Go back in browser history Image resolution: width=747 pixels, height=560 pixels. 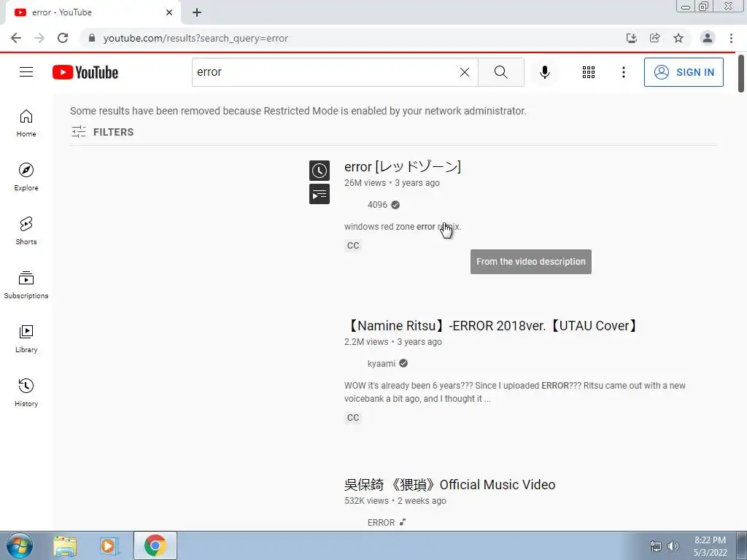click(16, 38)
